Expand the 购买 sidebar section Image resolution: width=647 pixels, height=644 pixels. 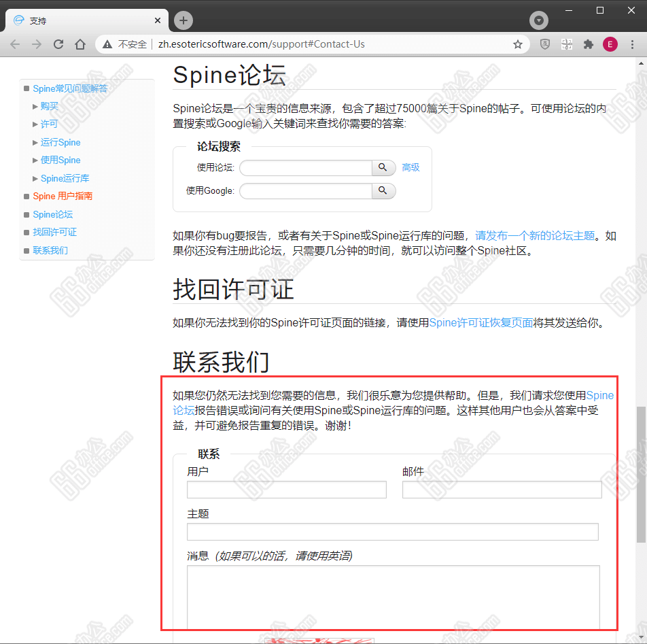tap(35, 107)
